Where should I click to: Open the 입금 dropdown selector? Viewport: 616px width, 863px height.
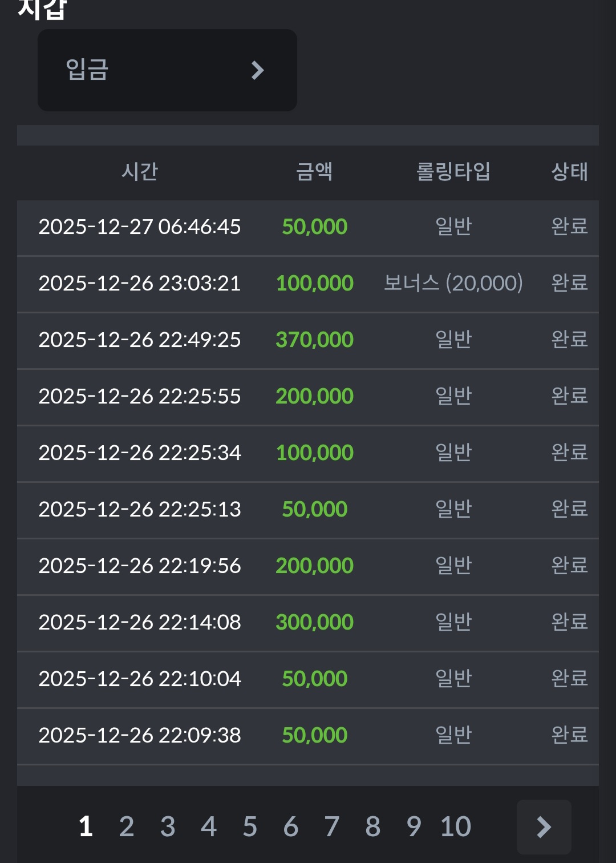tap(167, 70)
